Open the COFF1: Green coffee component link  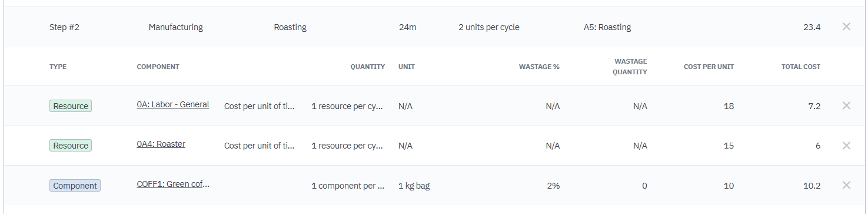173,184
